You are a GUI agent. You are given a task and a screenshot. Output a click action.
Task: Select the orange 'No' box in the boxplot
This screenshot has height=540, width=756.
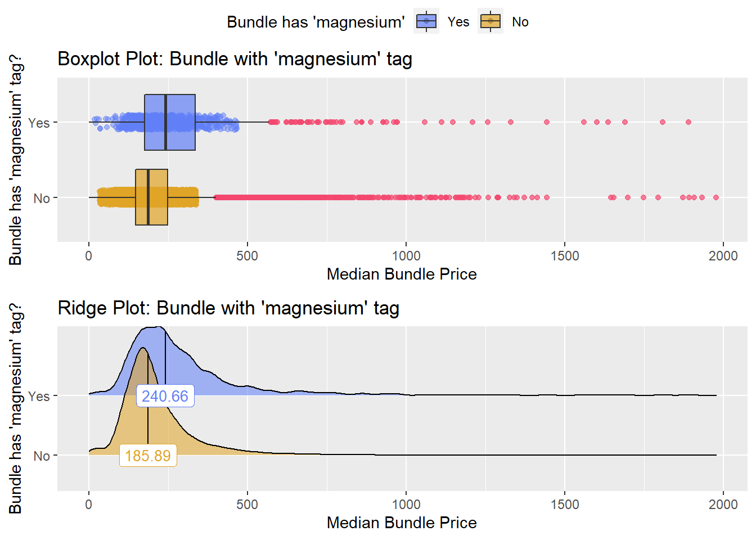click(151, 197)
